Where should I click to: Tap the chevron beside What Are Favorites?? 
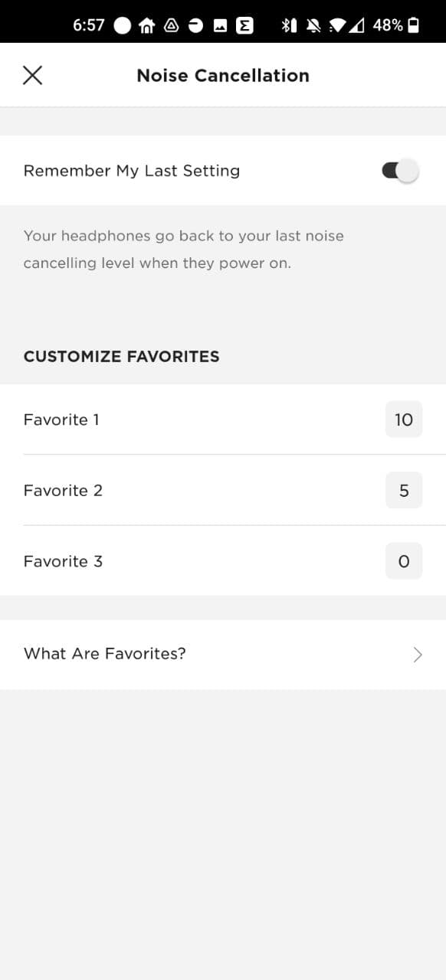pyautogui.click(x=418, y=655)
